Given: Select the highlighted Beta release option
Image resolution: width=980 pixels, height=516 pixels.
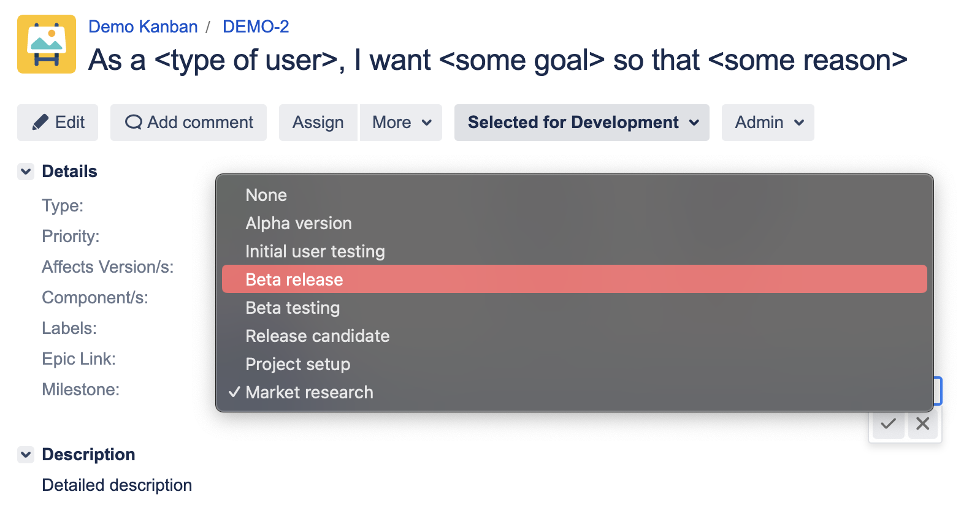Looking at the screenshot, I should point(294,279).
